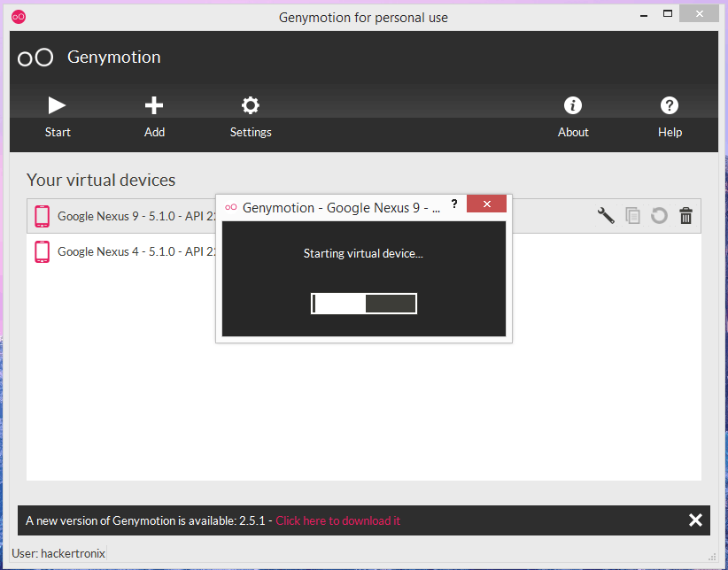Click the pink phone icon for Nexus 4
This screenshot has width=728, height=570.
point(42,251)
